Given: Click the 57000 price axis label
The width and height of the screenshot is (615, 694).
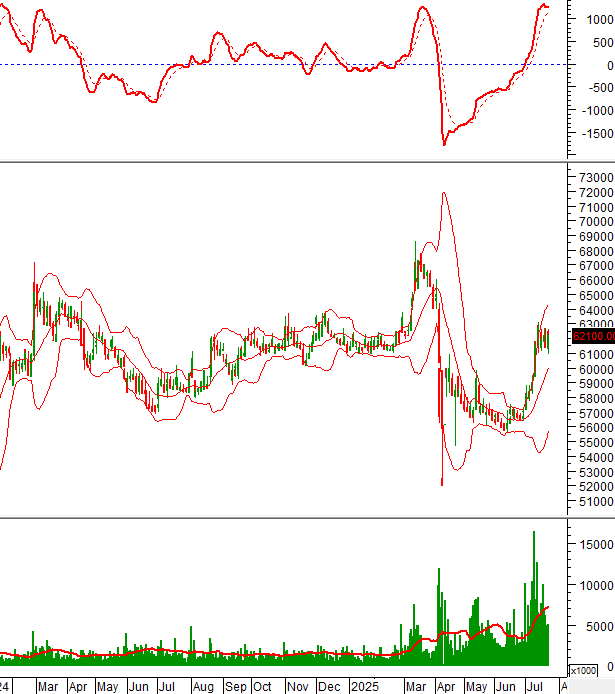Looking at the screenshot, I should tap(596, 413).
